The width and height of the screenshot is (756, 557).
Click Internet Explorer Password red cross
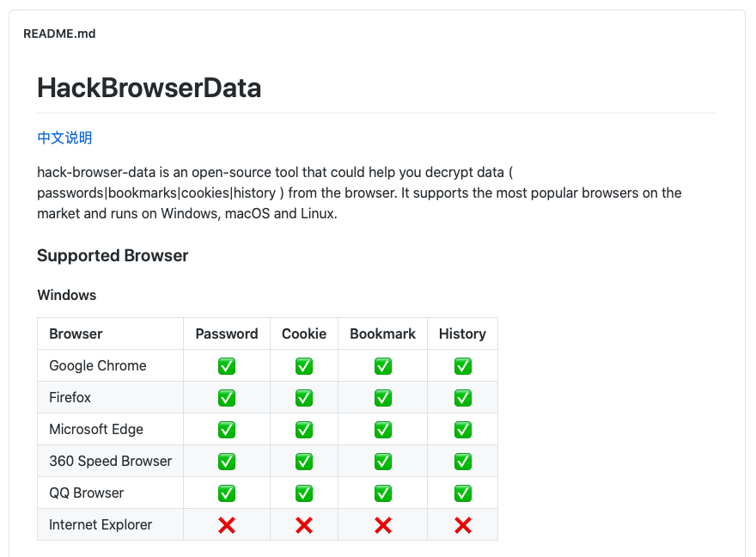227,525
